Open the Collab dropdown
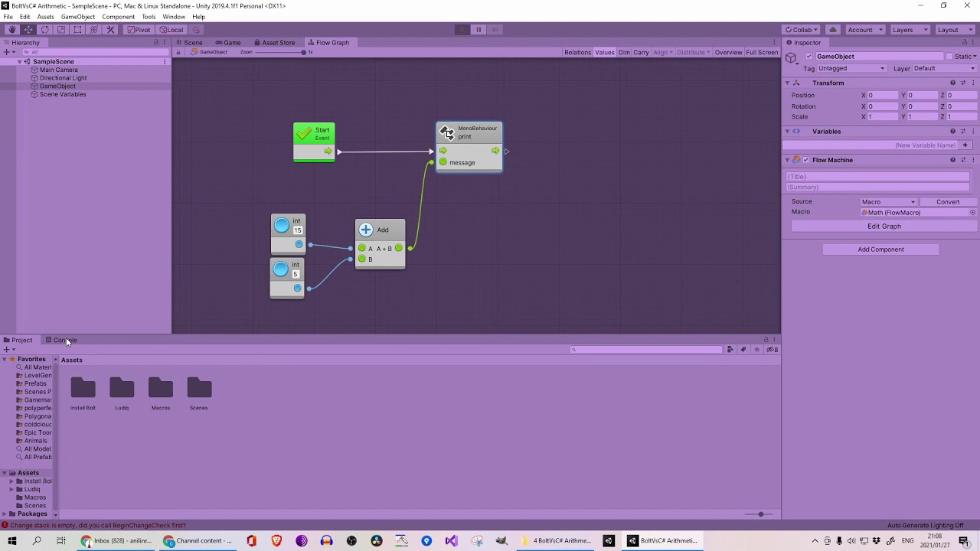The image size is (980, 551). pyautogui.click(x=802, y=30)
